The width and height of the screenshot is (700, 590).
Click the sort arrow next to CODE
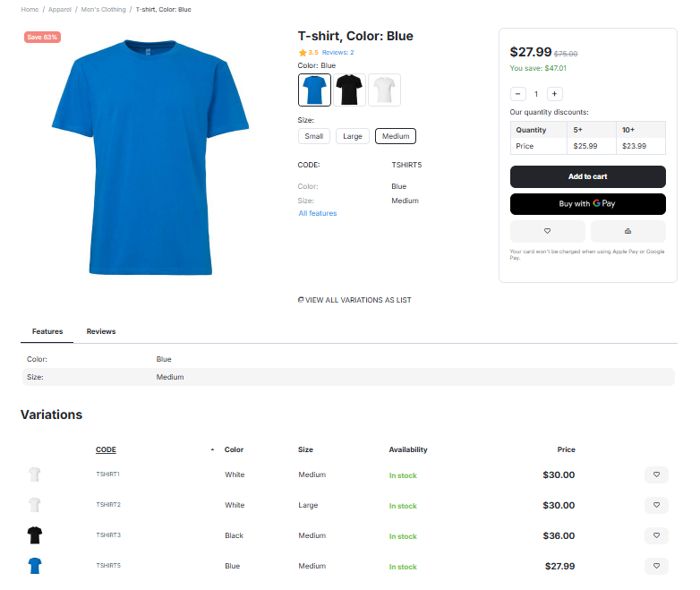(212, 449)
